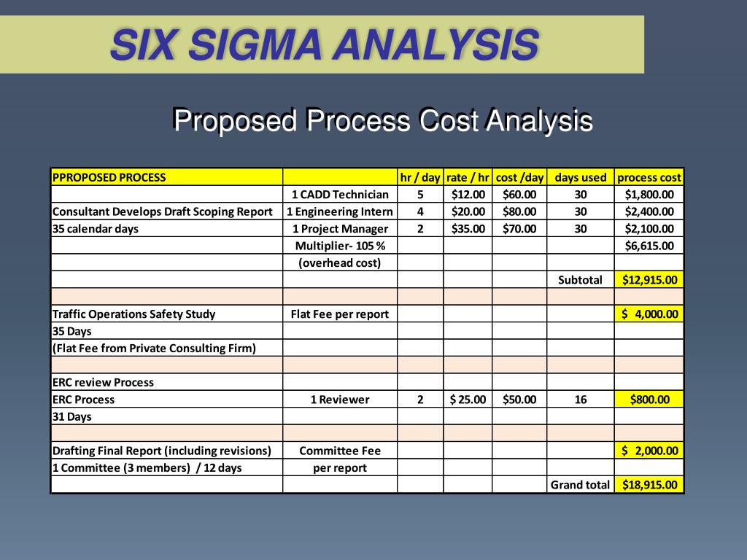Click the '$50.00' reviewer cost per day cell
The width and height of the screenshot is (747, 560).
pos(519,400)
